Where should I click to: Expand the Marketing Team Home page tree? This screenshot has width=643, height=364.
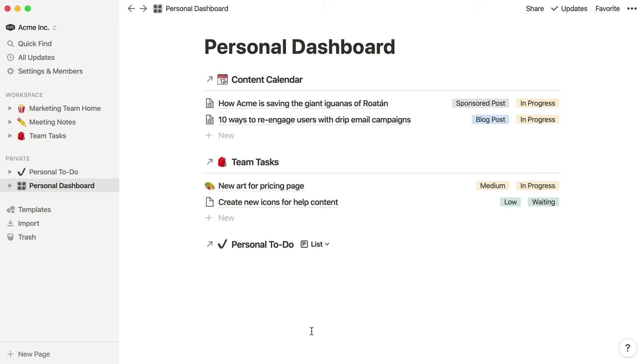[x=10, y=108]
